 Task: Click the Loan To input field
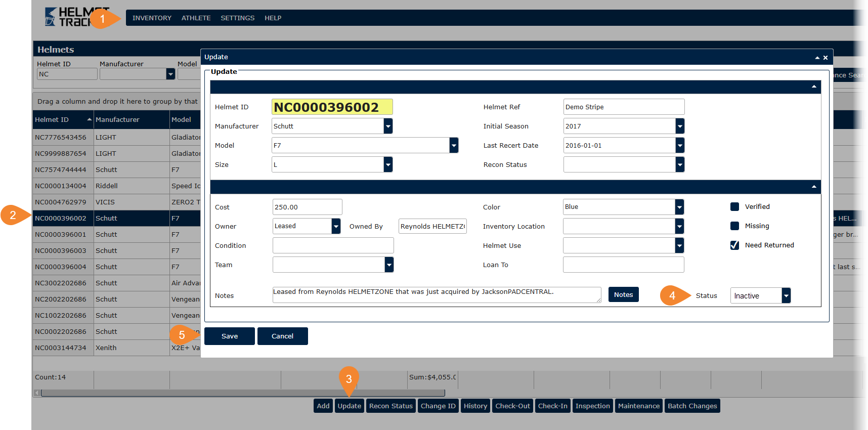(623, 265)
